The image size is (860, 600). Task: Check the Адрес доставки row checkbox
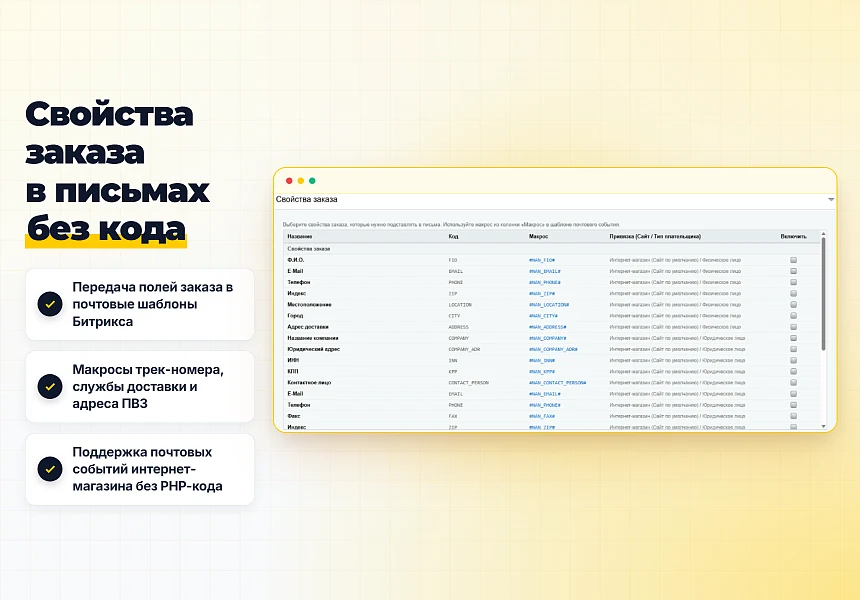(x=793, y=327)
